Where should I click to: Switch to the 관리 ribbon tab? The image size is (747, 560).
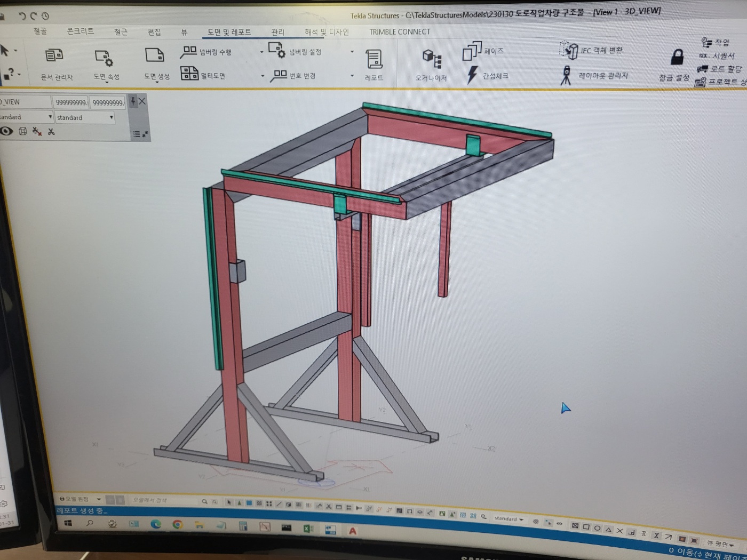(277, 32)
